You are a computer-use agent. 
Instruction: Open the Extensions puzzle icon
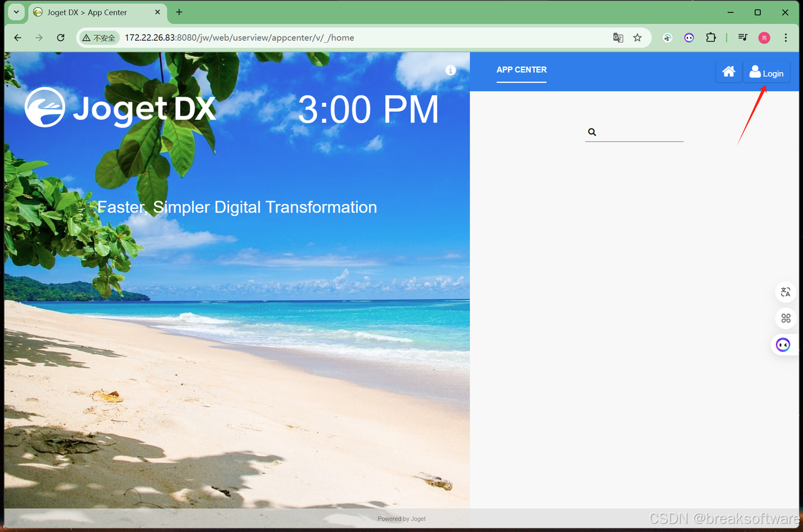pyautogui.click(x=711, y=38)
